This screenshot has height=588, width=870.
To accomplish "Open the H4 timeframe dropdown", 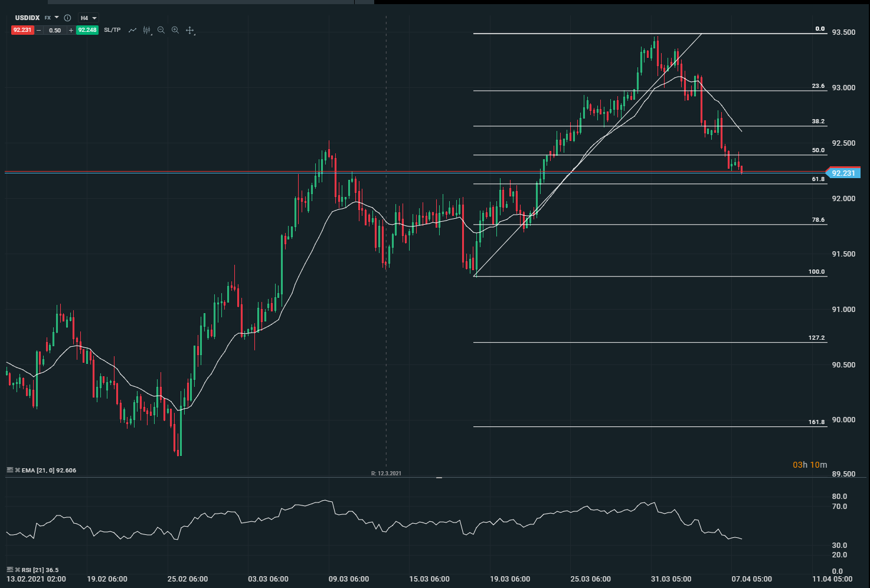I will pyautogui.click(x=89, y=18).
